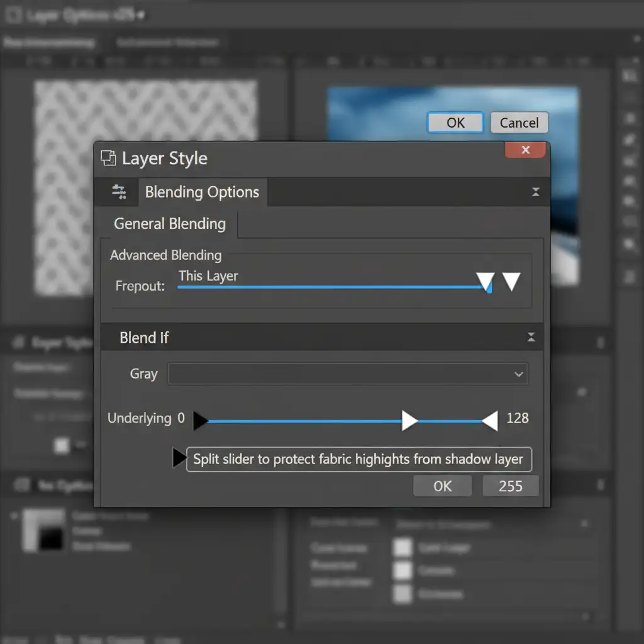The image size is (644, 644).
Task: Select the General Blending tab
Action: tap(169, 224)
